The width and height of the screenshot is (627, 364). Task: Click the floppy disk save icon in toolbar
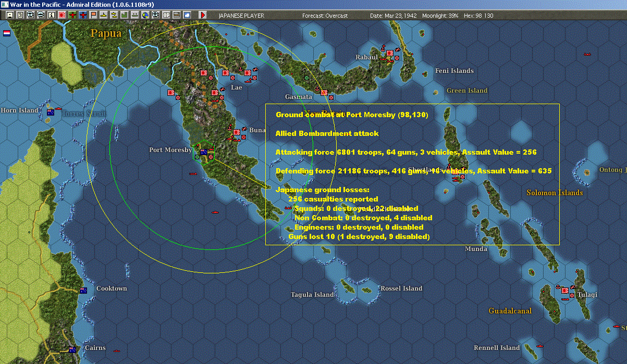pos(9,15)
